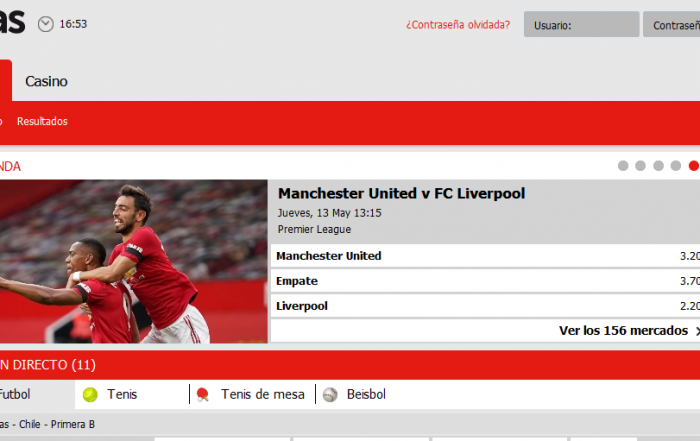Open the Casino tab
The height and width of the screenshot is (441, 700).
(x=46, y=81)
